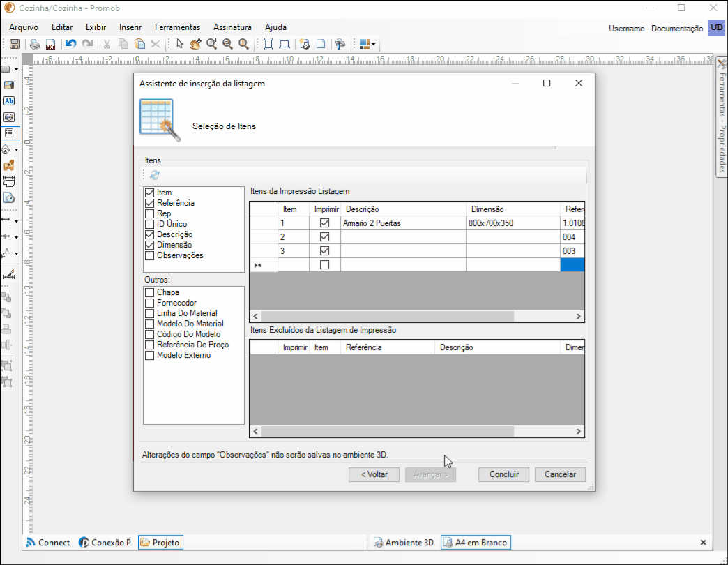Click the dimension edit pencil icon
The image size is (728, 565).
point(9,274)
